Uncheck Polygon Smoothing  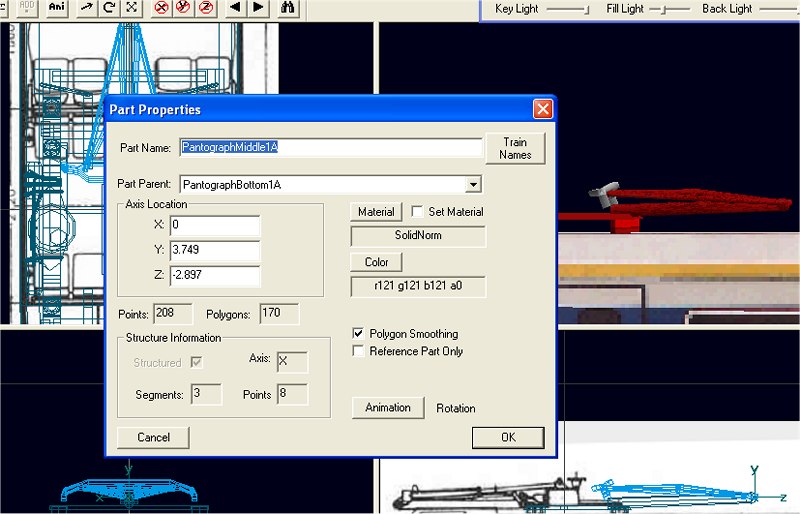pyautogui.click(x=360, y=334)
